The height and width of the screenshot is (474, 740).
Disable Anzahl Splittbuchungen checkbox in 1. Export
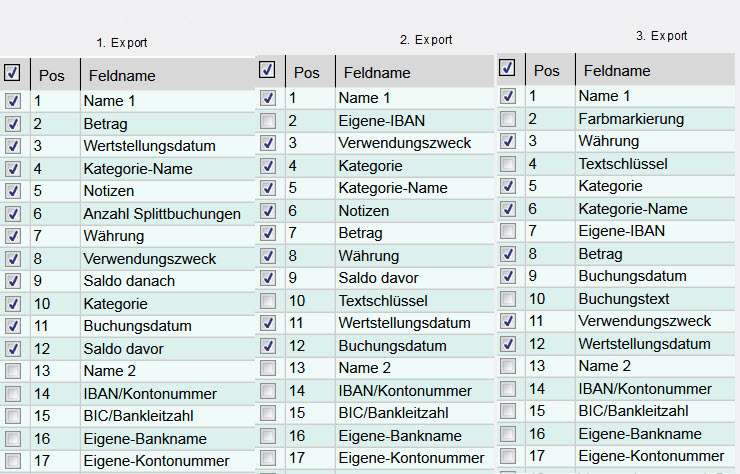(12, 214)
